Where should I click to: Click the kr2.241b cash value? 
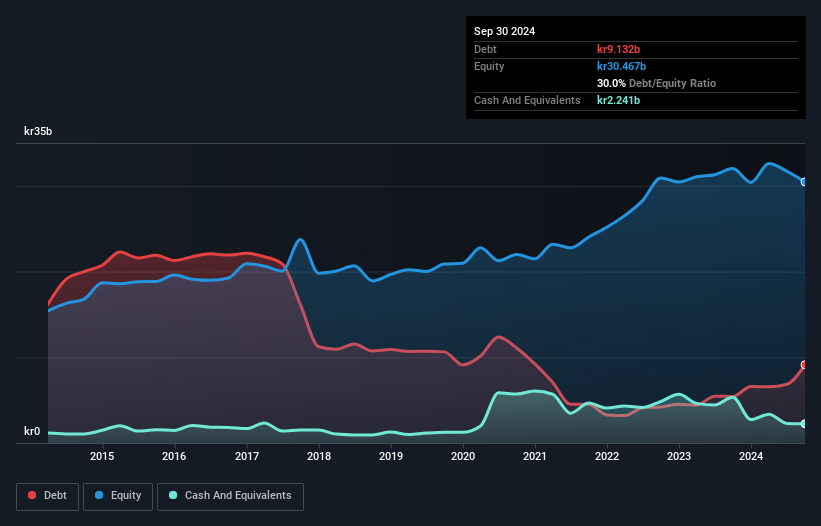(618, 100)
